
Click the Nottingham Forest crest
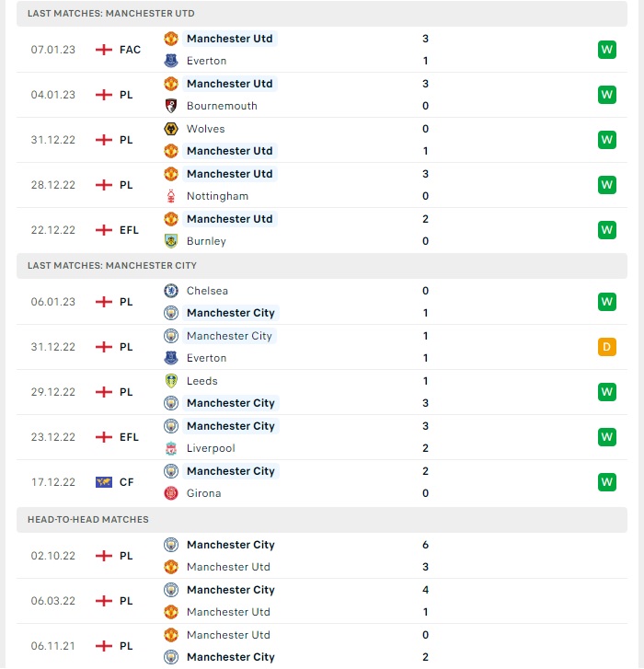[171, 196]
